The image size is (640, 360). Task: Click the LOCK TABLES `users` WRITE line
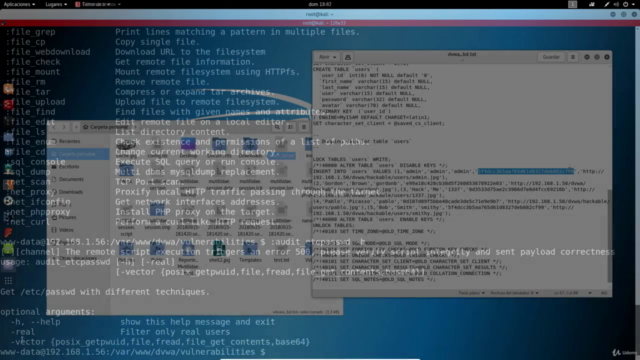click(x=352, y=159)
